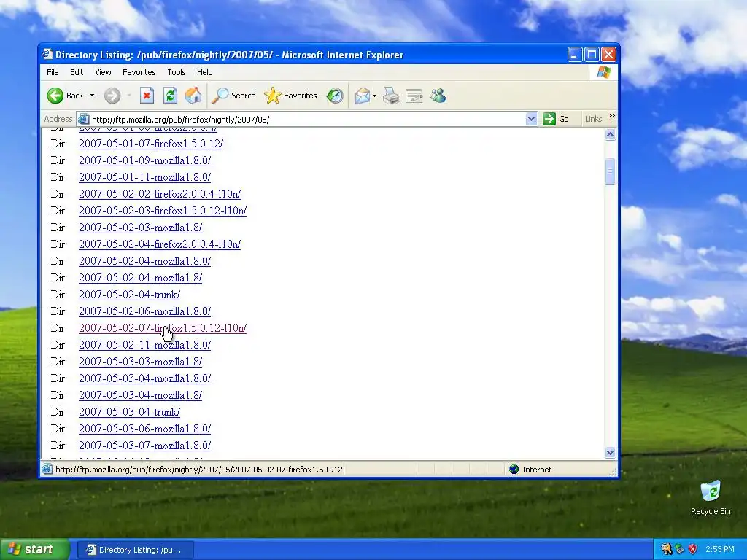This screenshot has width=747, height=560.
Task: Click the red security shield tray icon
Action: (692, 550)
